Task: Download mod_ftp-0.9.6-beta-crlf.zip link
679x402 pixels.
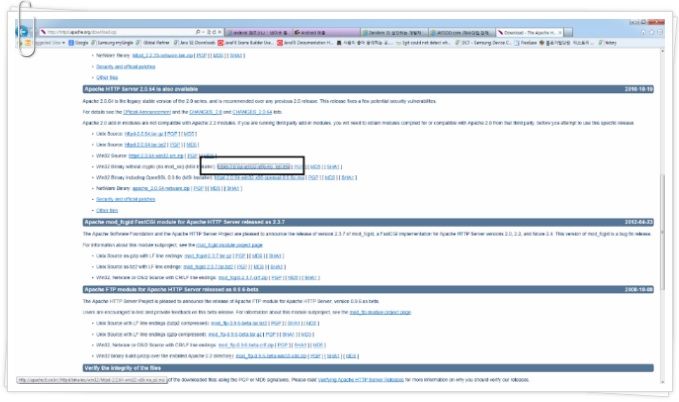Action: [x=246, y=345]
